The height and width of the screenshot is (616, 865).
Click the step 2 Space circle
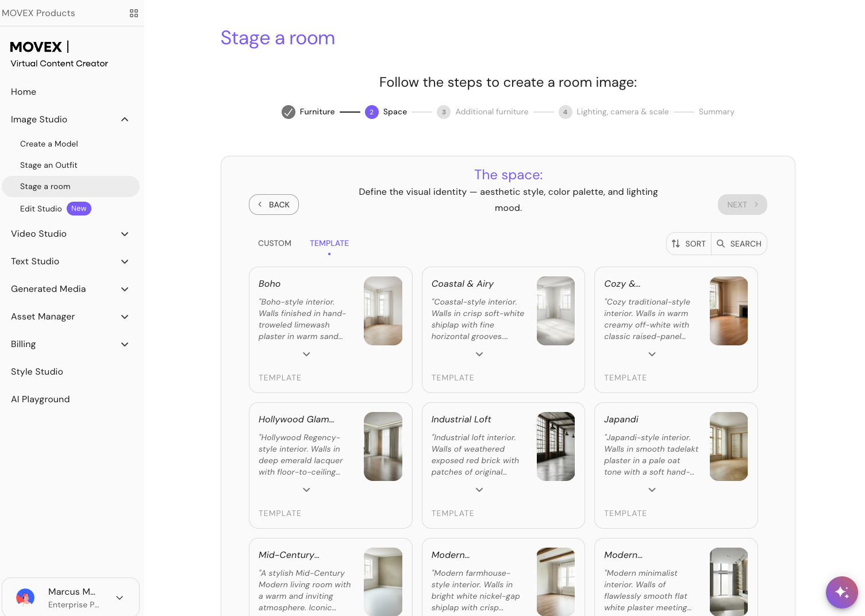(372, 112)
